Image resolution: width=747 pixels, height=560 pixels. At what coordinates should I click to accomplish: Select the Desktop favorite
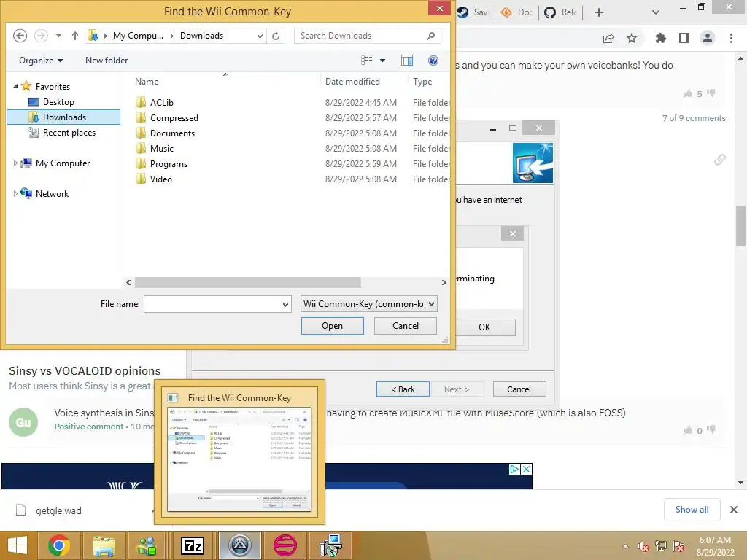(58, 102)
